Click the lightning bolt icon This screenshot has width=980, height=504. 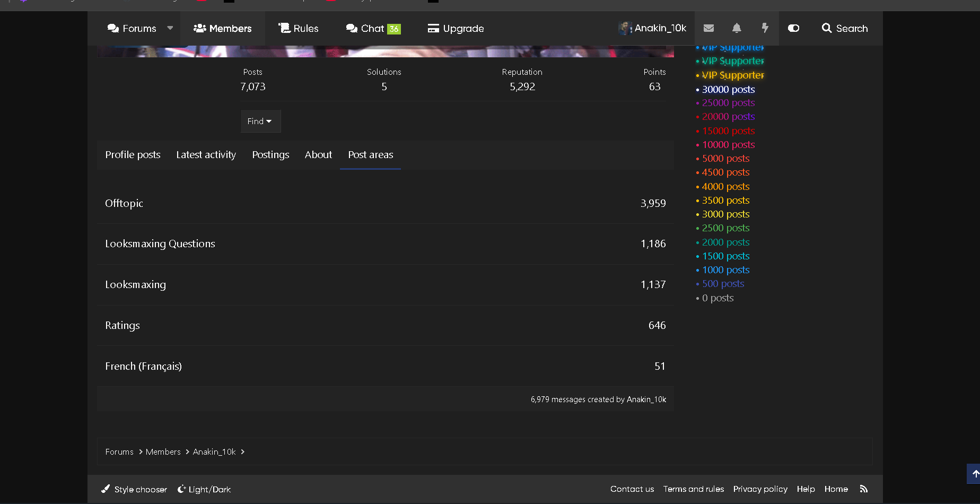(x=765, y=28)
